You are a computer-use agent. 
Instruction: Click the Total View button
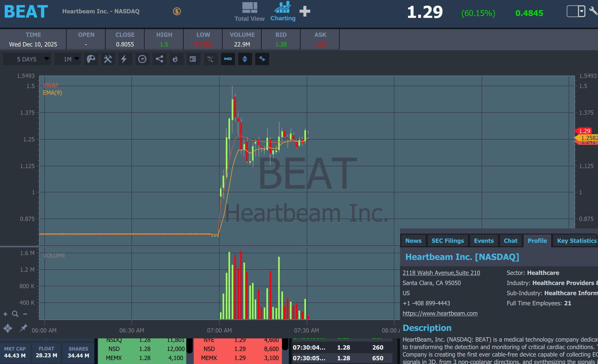point(249,11)
